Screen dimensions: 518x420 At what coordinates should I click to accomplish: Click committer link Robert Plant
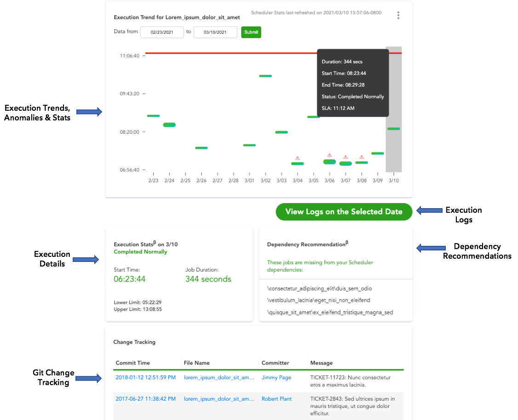coord(276,399)
